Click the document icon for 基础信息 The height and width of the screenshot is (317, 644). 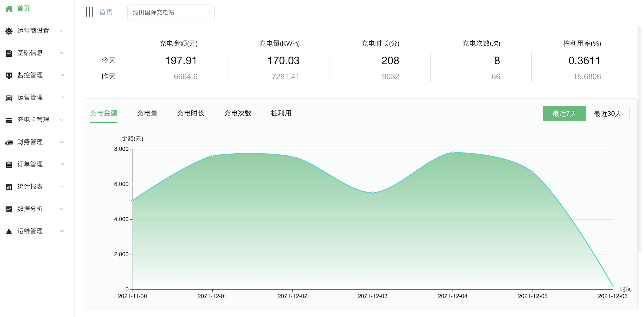(x=9, y=53)
